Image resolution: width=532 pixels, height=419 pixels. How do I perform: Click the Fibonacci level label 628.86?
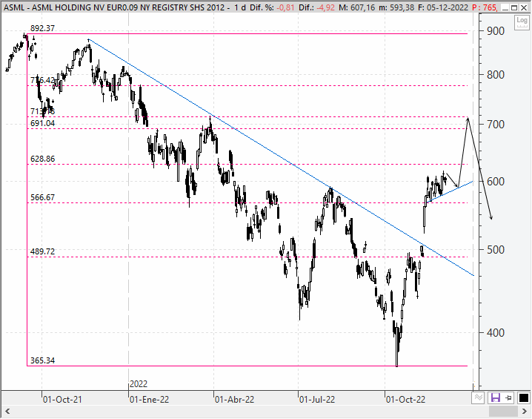click(x=42, y=159)
